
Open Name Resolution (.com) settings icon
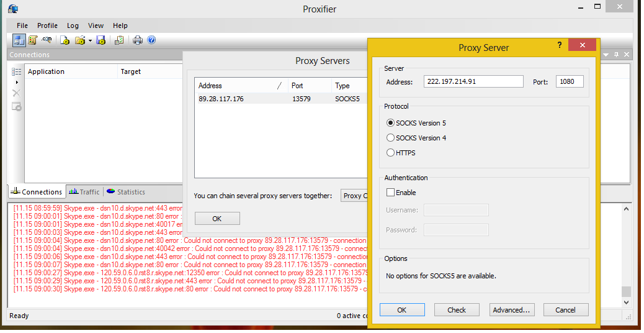[47, 40]
